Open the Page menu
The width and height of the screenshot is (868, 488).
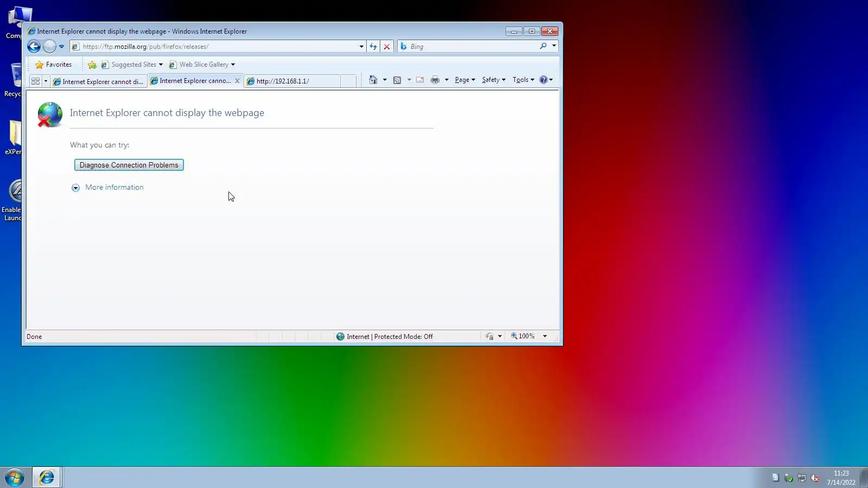[x=465, y=80]
